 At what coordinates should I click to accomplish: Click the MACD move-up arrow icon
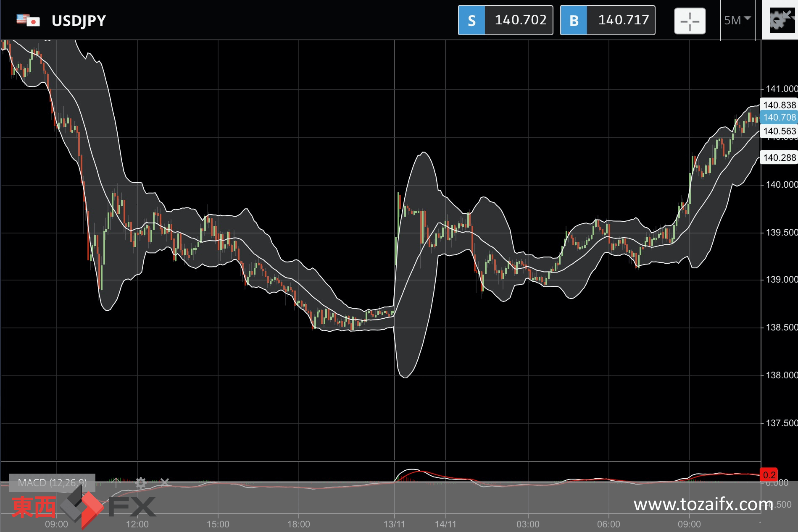(116, 483)
